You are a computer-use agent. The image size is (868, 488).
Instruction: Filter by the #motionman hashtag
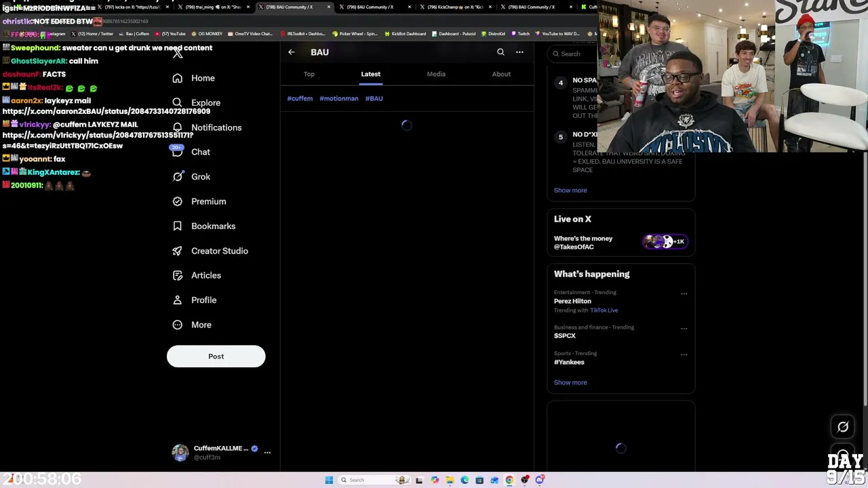(339, 98)
